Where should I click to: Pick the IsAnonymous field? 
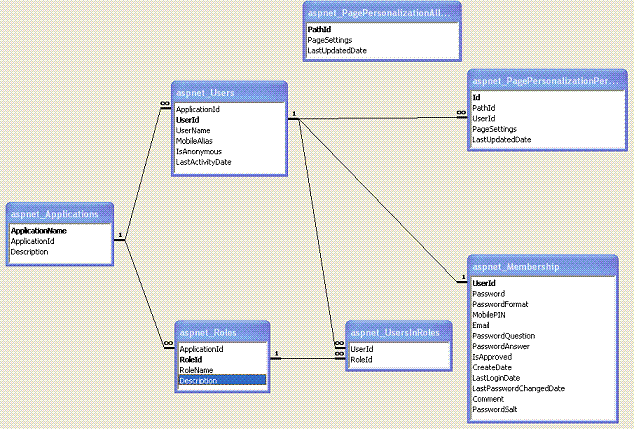[x=199, y=152]
